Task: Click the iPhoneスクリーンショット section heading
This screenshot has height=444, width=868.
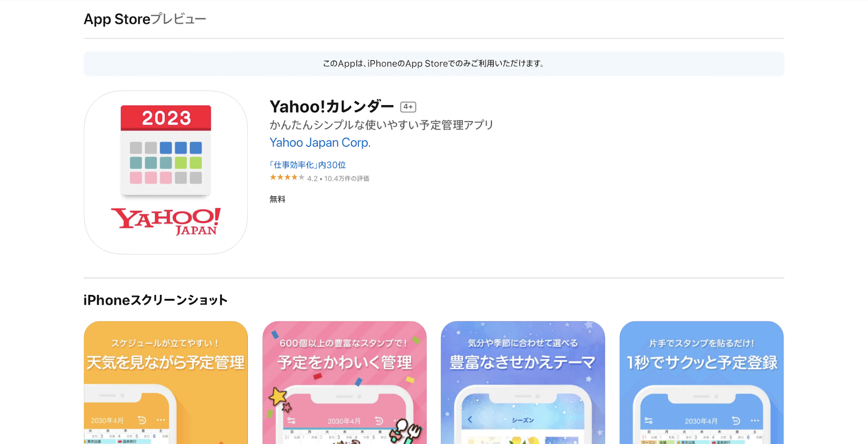Action: click(x=156, y=300)
